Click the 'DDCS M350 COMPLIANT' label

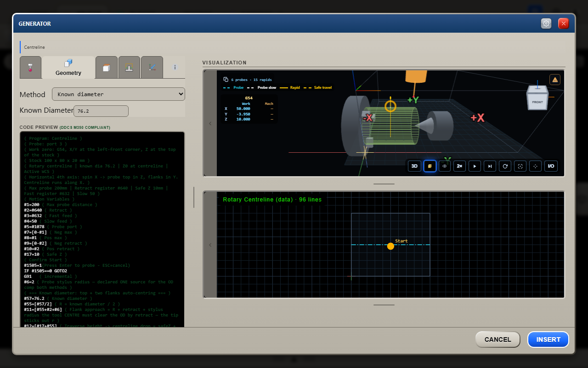coord(85,127)
